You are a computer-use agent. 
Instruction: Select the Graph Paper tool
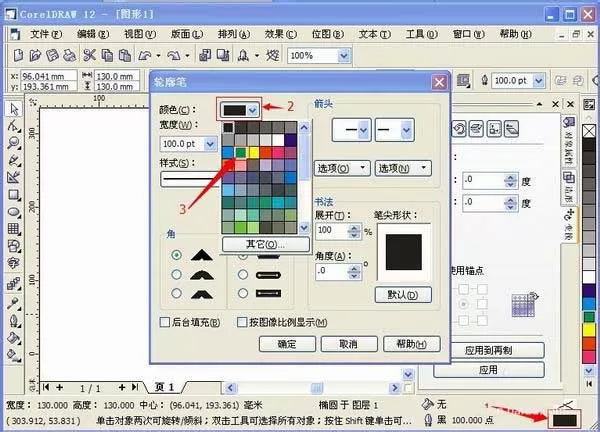14,229
